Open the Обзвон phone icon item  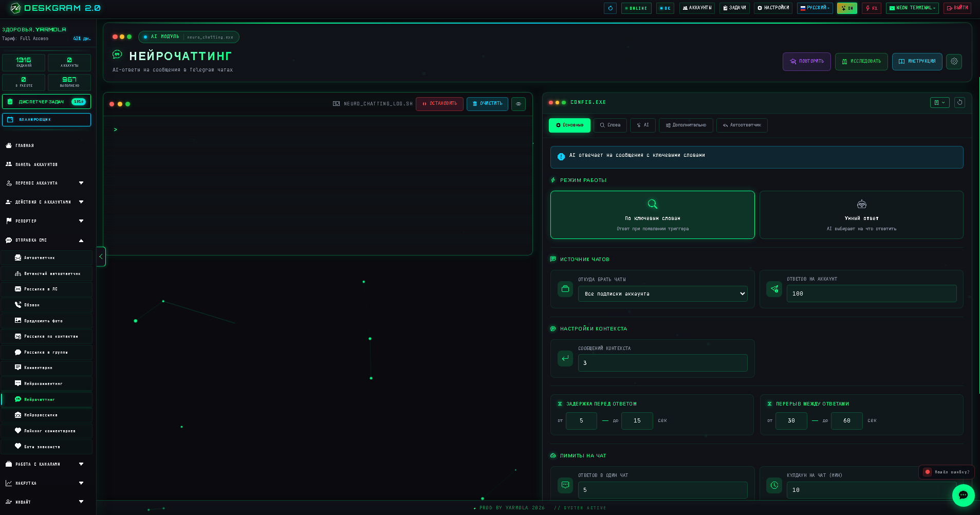[x=46, y=305]
